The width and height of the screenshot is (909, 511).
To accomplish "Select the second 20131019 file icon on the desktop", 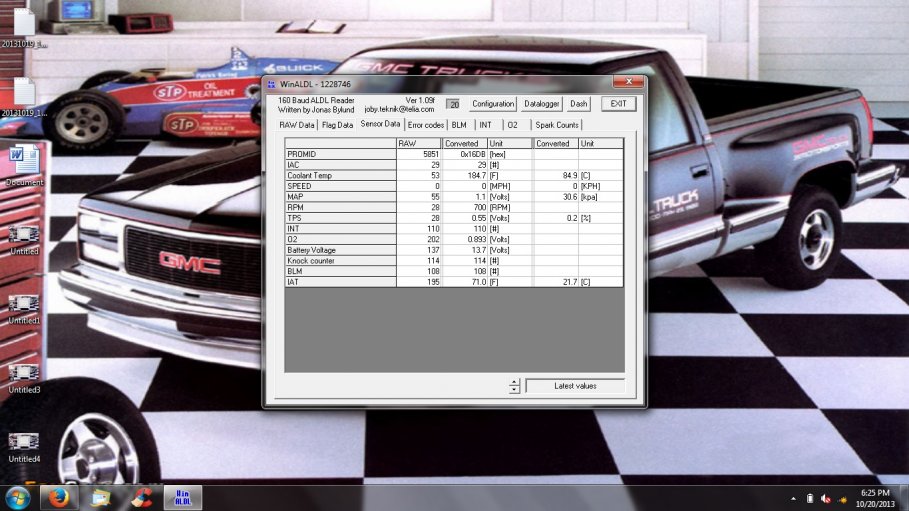I will (24, 96).
